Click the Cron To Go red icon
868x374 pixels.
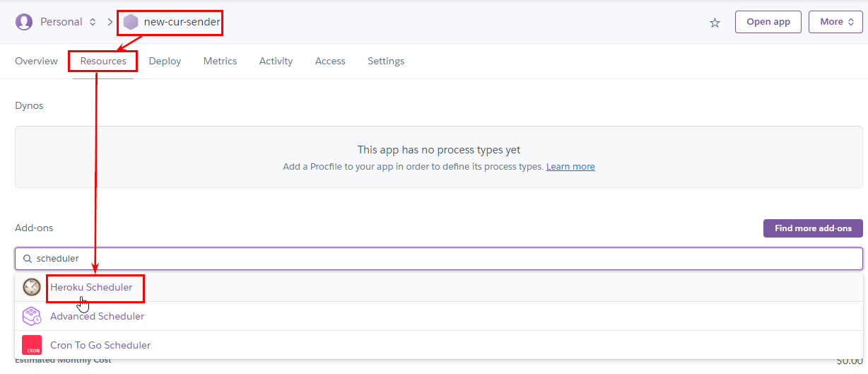(x=32, y=345)
